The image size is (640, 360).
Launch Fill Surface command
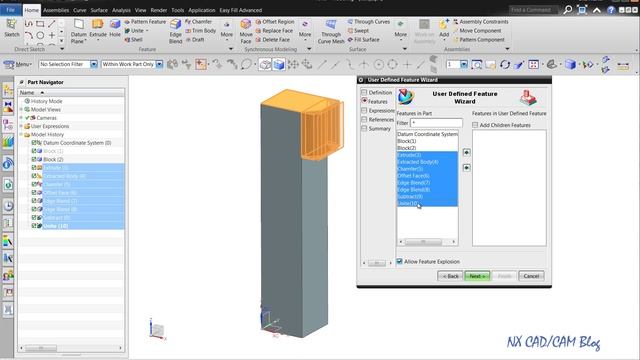pyautogui.click(x=363, y=40)
